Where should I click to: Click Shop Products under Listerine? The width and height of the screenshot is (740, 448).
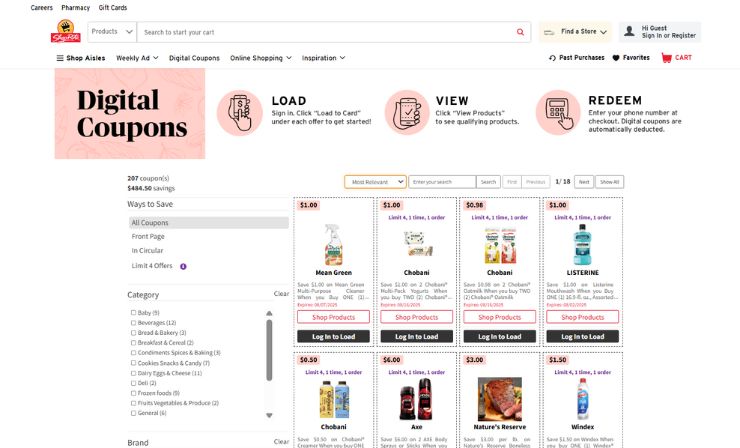(582, 317)
